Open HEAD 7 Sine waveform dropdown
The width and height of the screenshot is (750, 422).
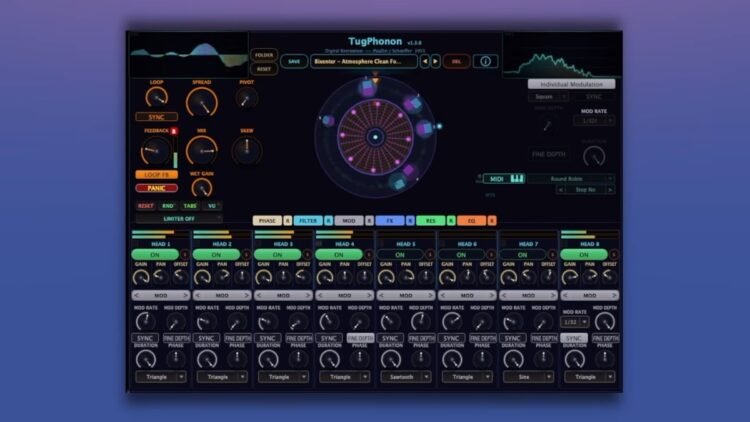click(528, 377)
